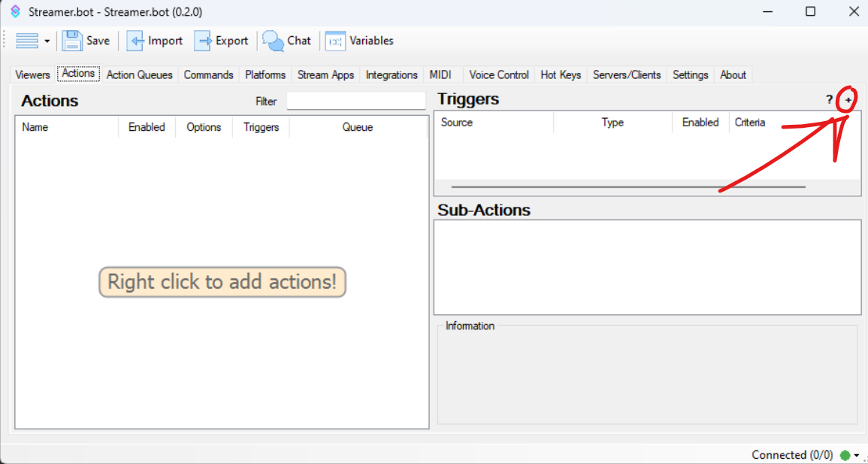
Task: Click the Export toolbar button
Action: tap(221, 41)
